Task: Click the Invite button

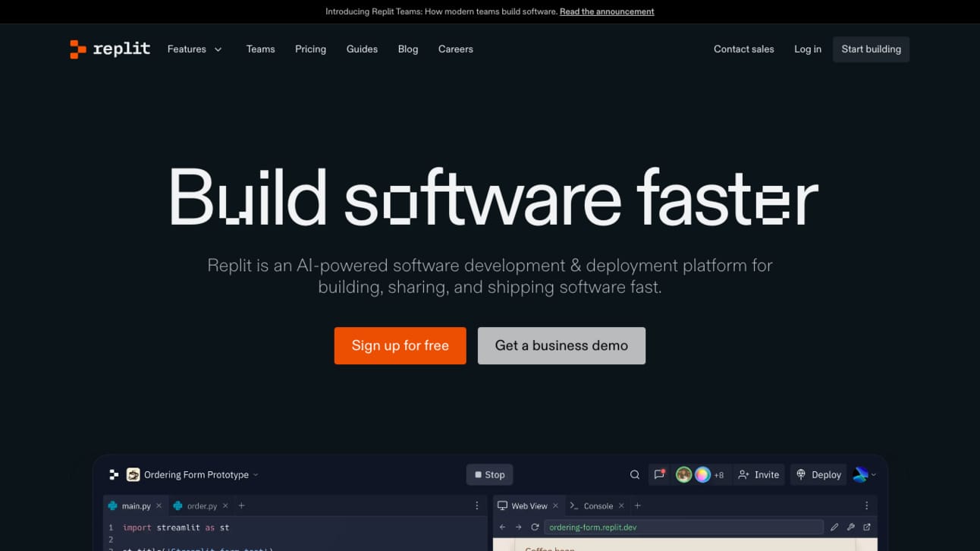Action: coord(759,475)
